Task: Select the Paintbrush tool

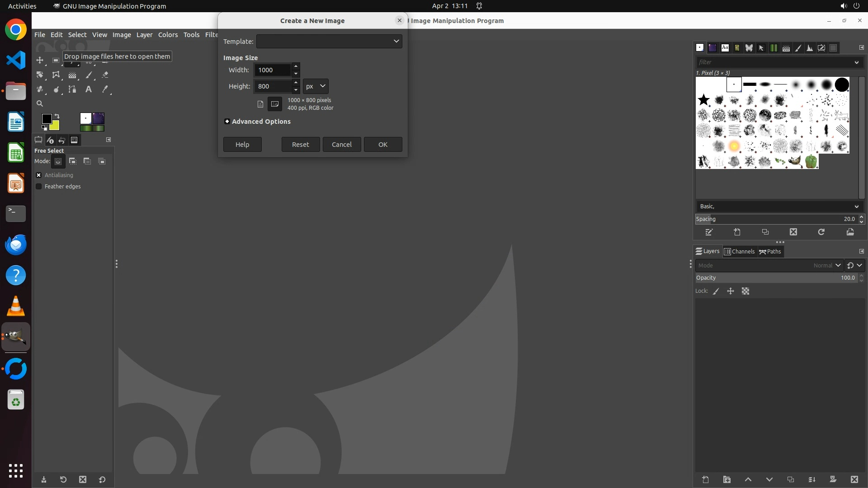Action: tap(89, 75)
